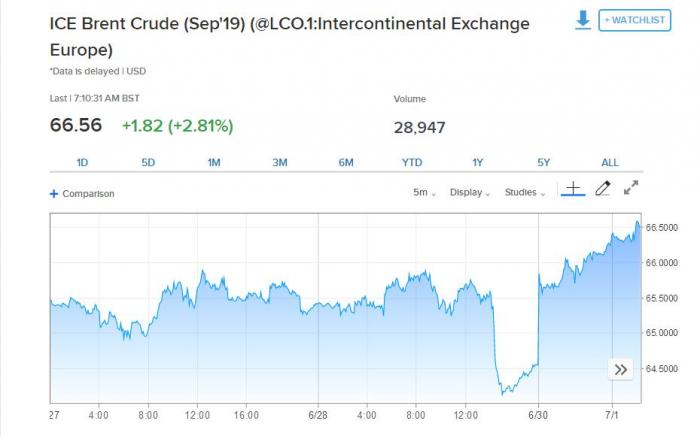Select the 5Y chart range
The image size is (700, 436).
(544, 162)
